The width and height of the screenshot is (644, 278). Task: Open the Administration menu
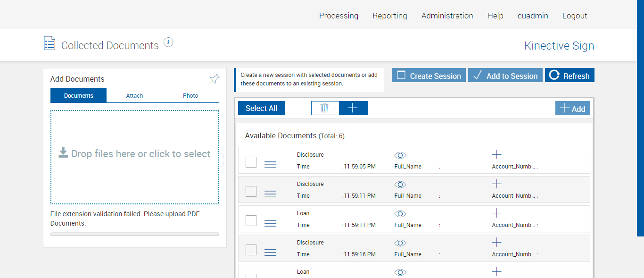[x=447, y=16]
